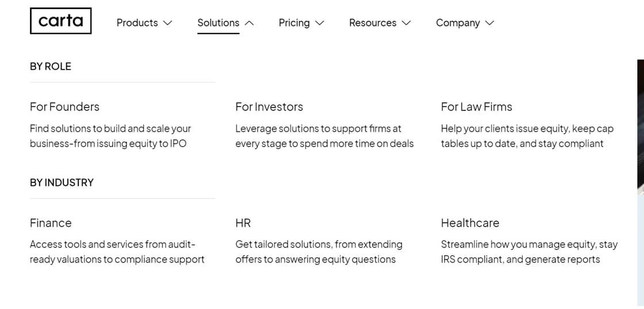Open the Resources chevron arrow
Viewport: 644px width, 309px height.
(x=407, y=23)
